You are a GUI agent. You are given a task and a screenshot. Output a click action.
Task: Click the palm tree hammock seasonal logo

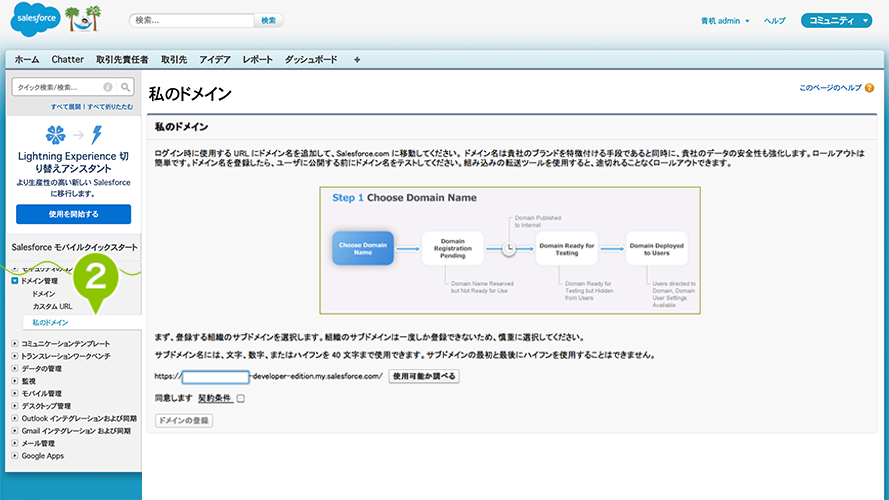click(83, 19)
